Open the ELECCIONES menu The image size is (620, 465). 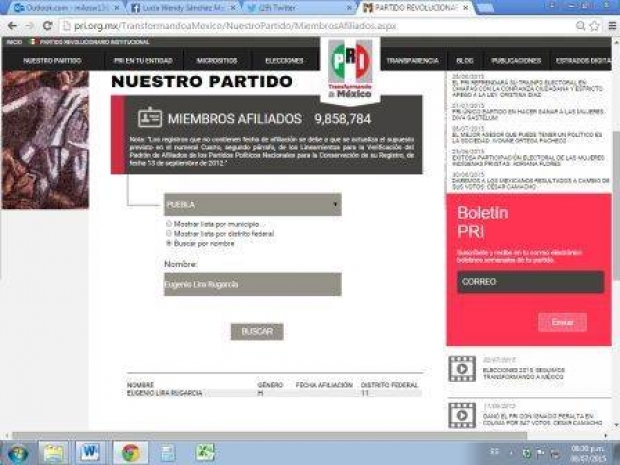(284, 60)
